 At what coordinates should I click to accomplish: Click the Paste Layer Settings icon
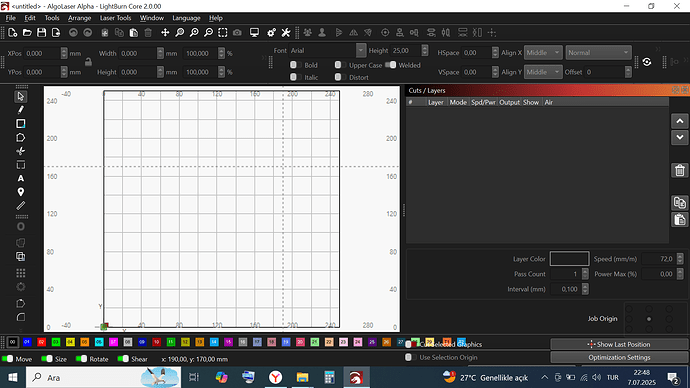click(680, 219)
